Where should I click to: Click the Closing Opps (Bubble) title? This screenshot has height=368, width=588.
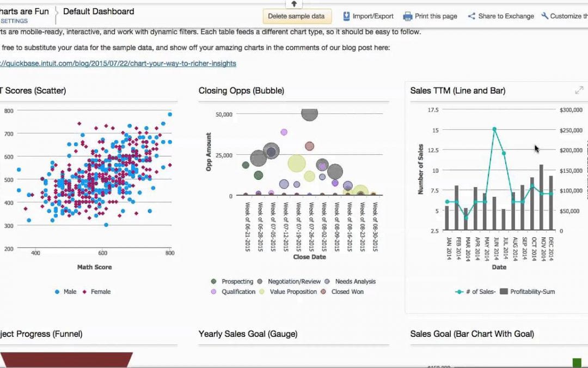coord(242,91)
